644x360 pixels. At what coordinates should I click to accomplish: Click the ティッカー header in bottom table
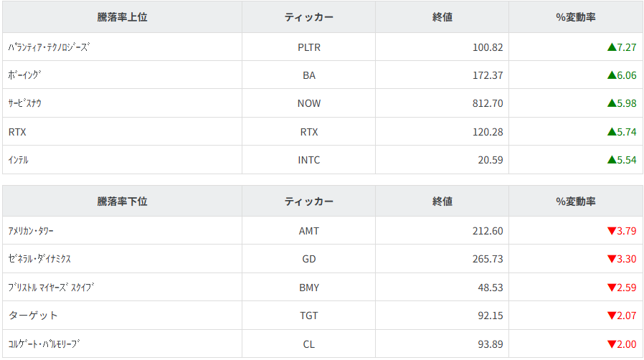(309, 202)
